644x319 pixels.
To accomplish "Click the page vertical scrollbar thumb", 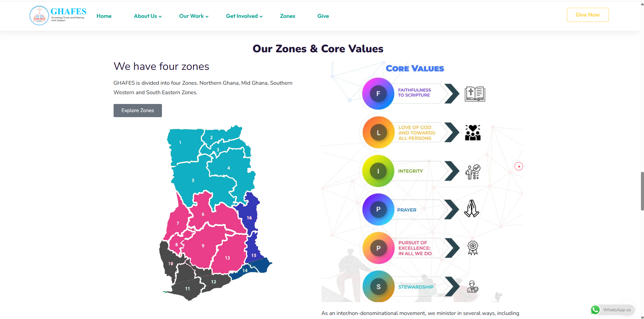I will [x=642, y=191].
